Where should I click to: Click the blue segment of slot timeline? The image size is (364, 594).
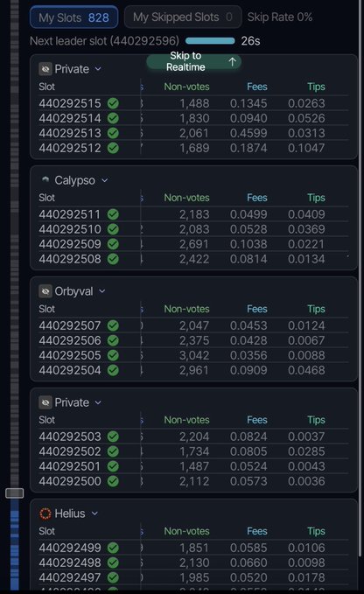pos(14,545)
